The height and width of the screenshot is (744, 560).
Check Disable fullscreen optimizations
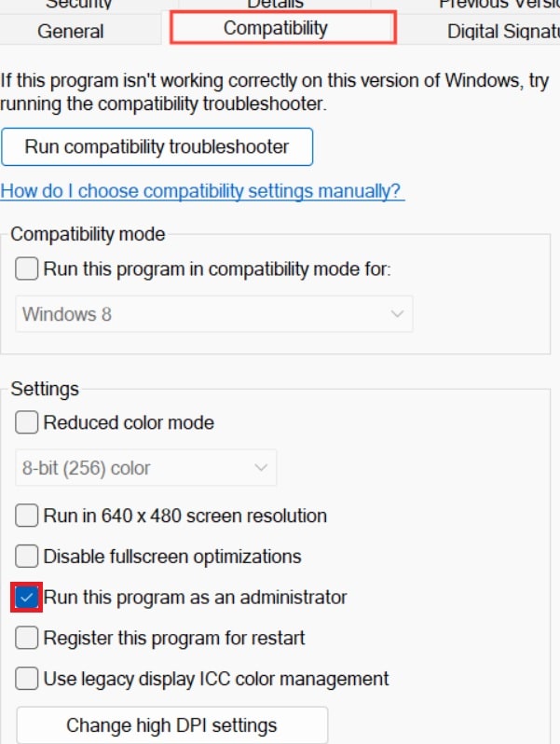(27, 557)
